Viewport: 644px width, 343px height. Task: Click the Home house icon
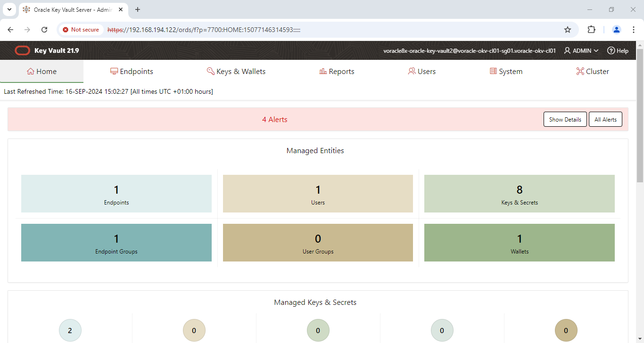31,72
